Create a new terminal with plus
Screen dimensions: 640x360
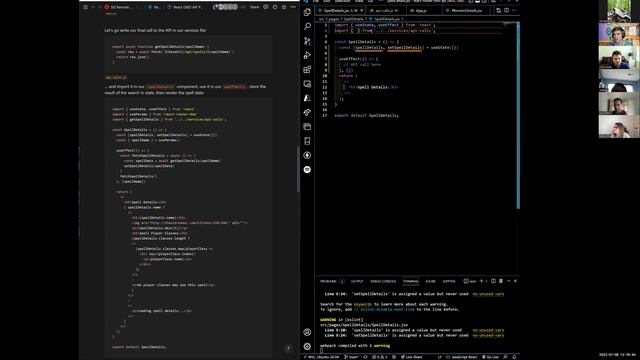pyautogui.click(x=481, y=281)
